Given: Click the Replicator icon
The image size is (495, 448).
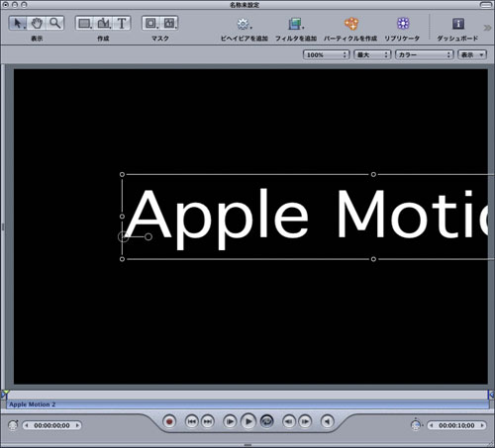Looking at the screenshot, I should tap(403, 24).
